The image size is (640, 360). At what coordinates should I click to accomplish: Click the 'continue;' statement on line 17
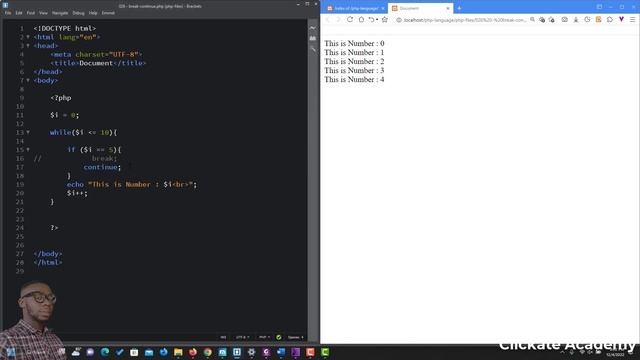(102, 167)
